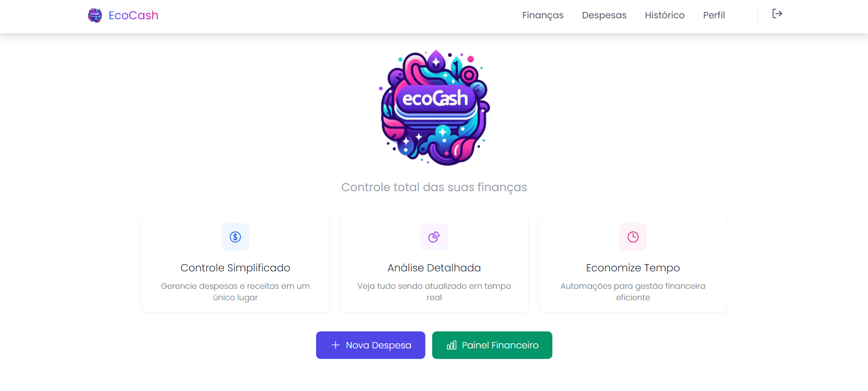Select the Controle Simplificado card title

235,268
